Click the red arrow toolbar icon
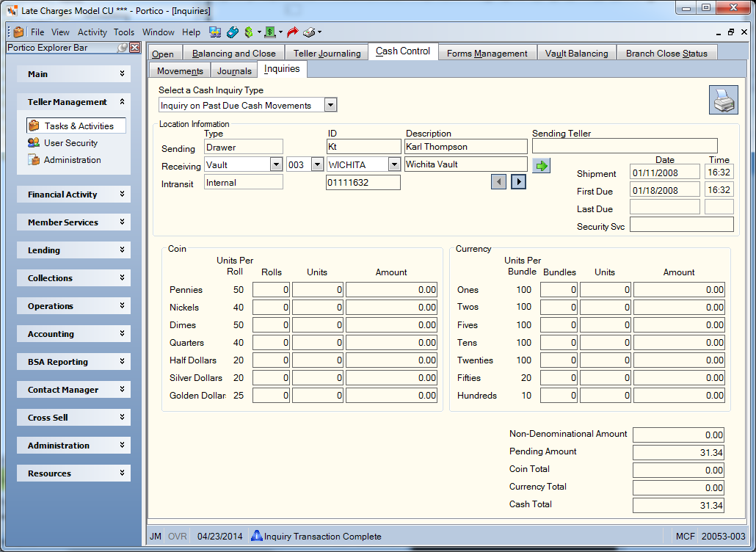Viewport: 756px width, 552px height. coord(292,32)
